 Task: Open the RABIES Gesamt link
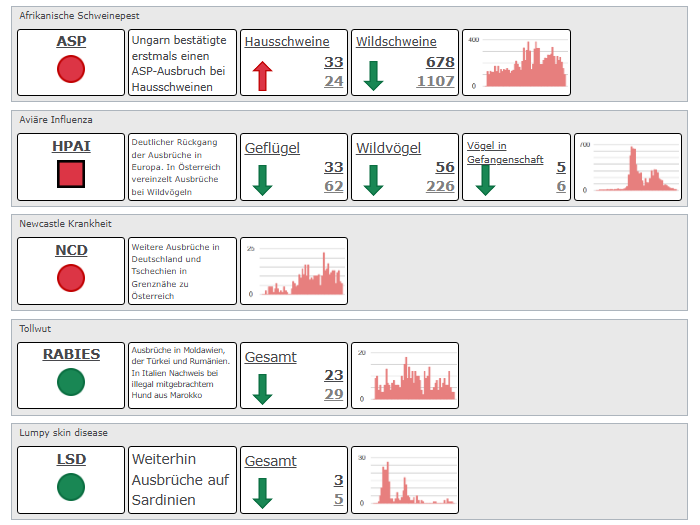pos(271,357)
